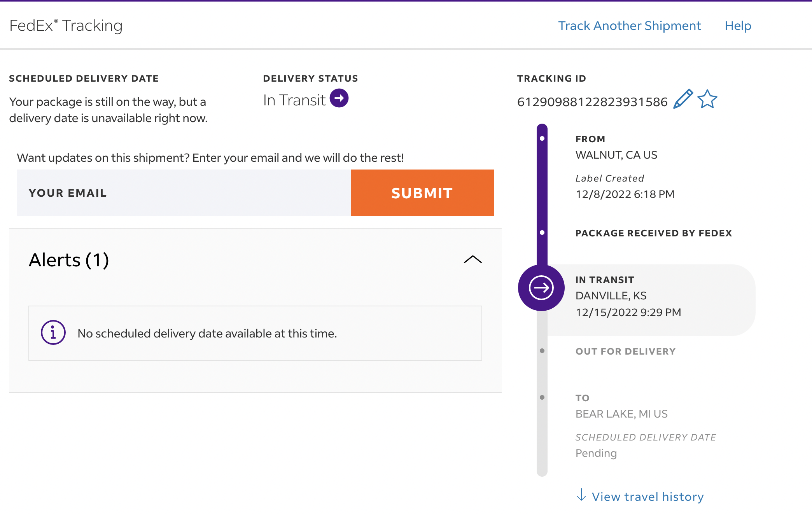Screen dimensions: 812x514
Task: Click the Package Received by FedEx timeline dot
Action: 542,233
